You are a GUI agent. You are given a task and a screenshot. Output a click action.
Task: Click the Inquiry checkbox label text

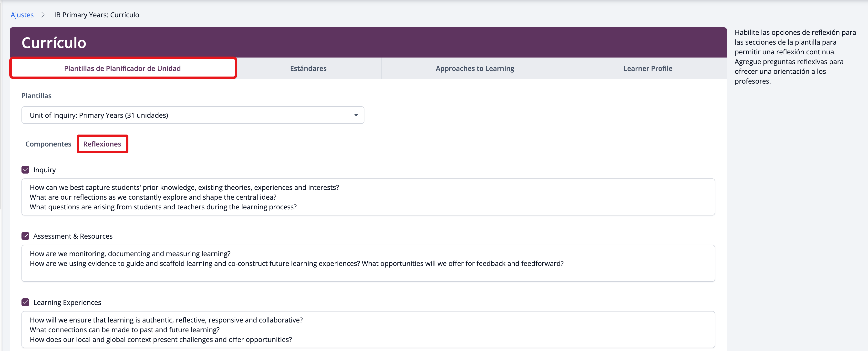click(44, 170)
